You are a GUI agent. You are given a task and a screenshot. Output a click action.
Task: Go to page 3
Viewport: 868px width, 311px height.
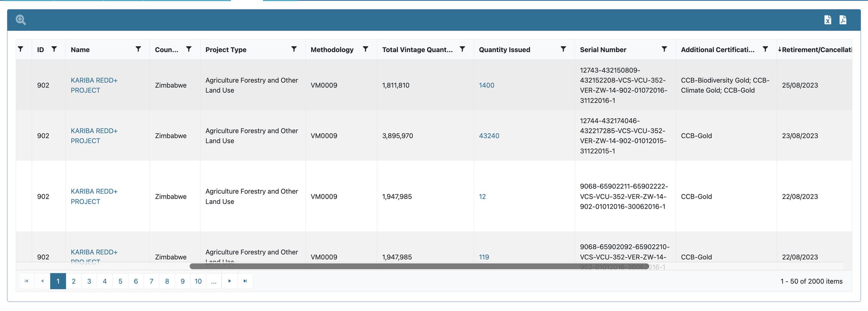(x=89, y=281)
